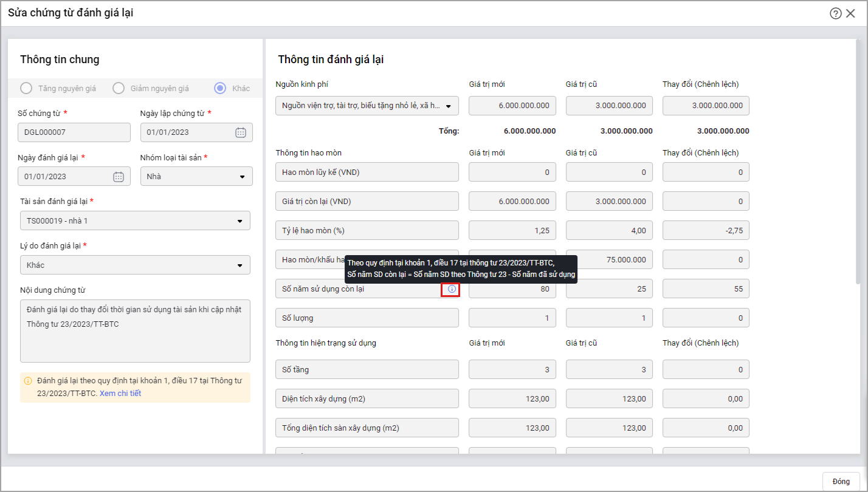Click the new value field for Số tầng
Image resolution: width=868 pixels, height=492 pixels.
(512, 369)
